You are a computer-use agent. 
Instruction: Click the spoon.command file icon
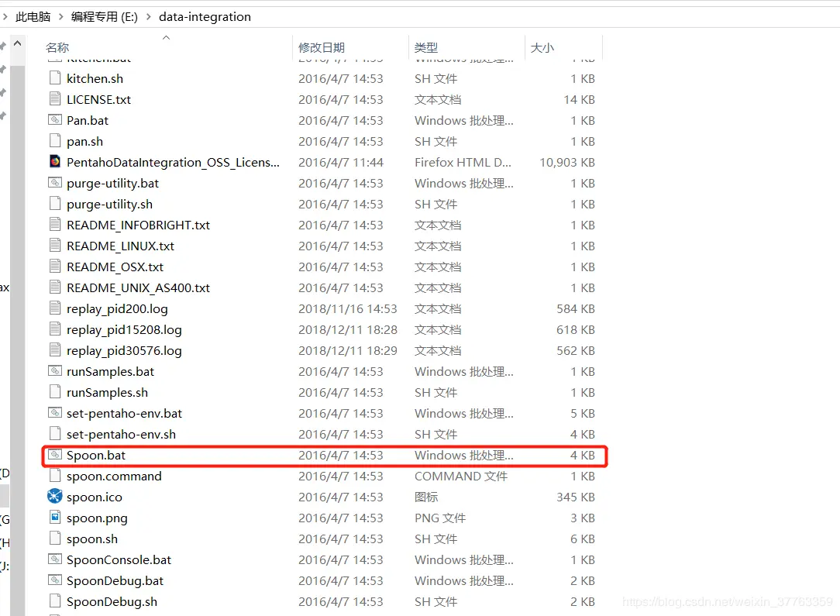click(x=55, y=476)
